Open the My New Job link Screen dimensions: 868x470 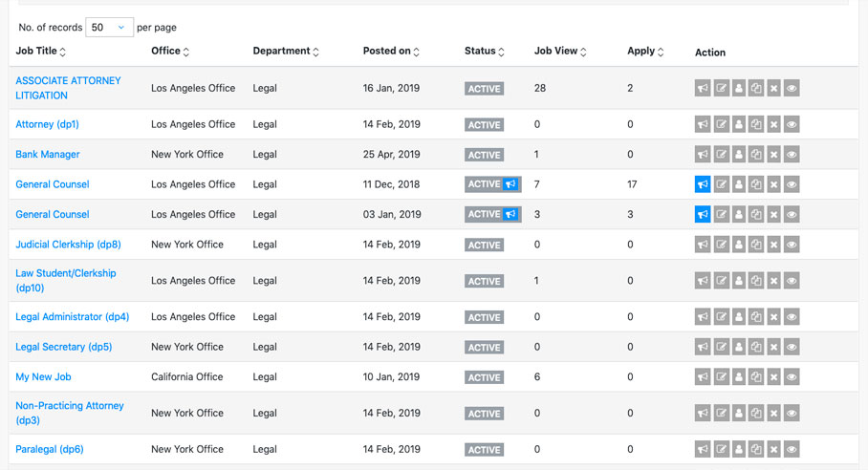point(43,377)
